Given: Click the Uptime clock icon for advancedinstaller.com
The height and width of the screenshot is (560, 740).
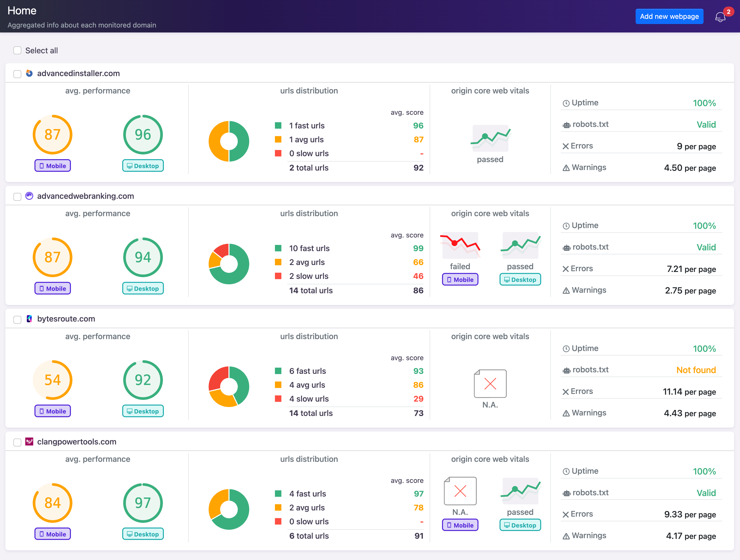Looking at the screenshot, I should tap(566, 103).
